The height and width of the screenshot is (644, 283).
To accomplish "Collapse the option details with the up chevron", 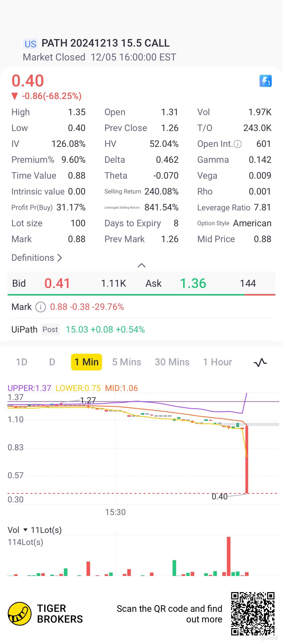I will 142,265.
